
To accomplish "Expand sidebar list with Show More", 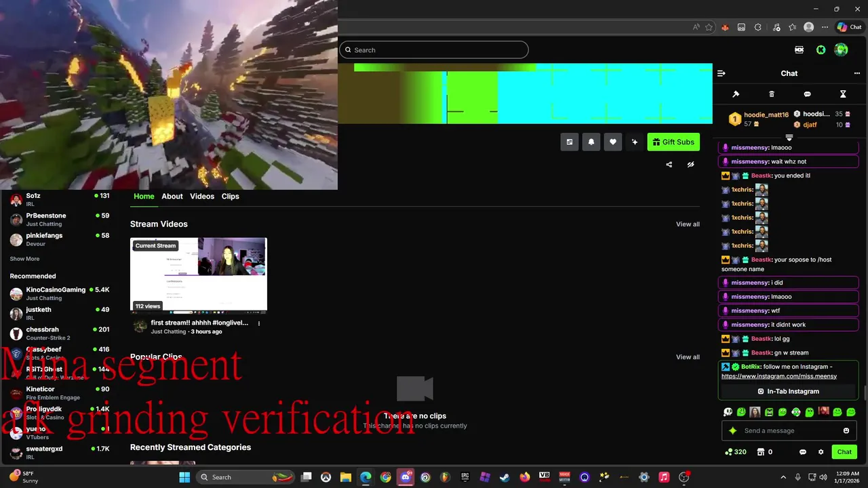I will (24, 259).
